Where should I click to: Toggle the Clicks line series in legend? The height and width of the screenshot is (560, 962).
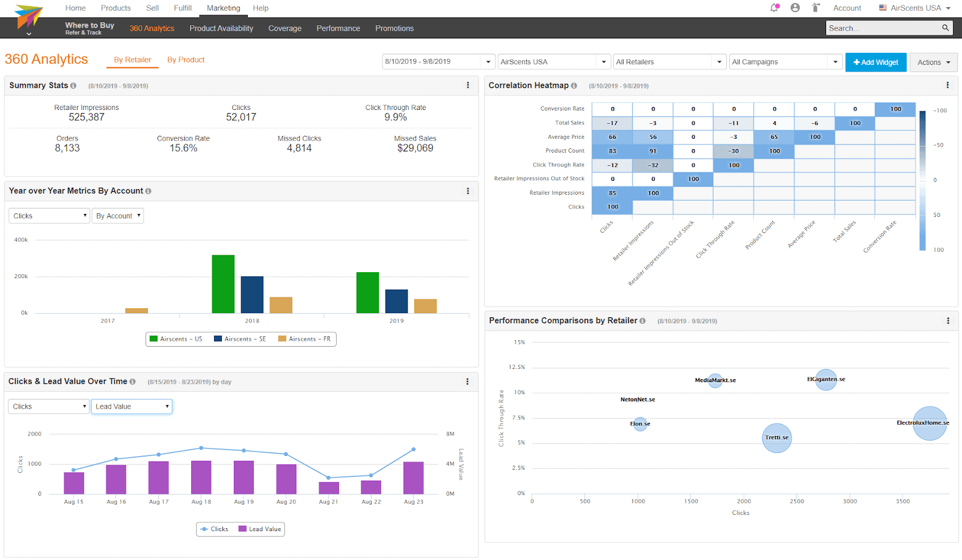(216, 529)
